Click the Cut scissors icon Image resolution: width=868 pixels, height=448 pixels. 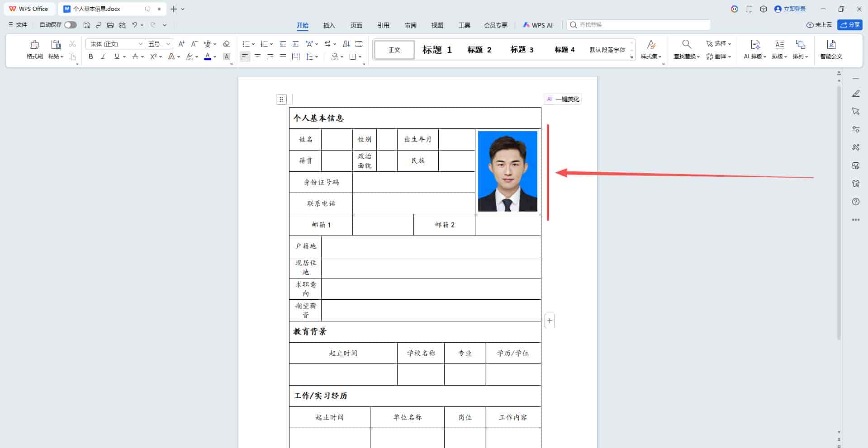72,44
